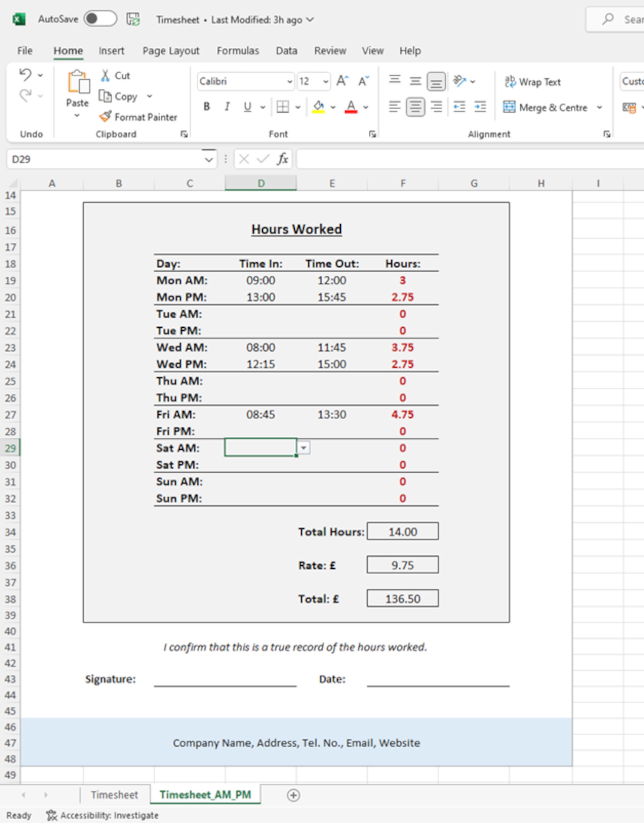The height and width of the screenshot is (823, 644).
Task: Select the Rate cell containing 9.75
Action: pyautogui.click(x=403, y=565)
